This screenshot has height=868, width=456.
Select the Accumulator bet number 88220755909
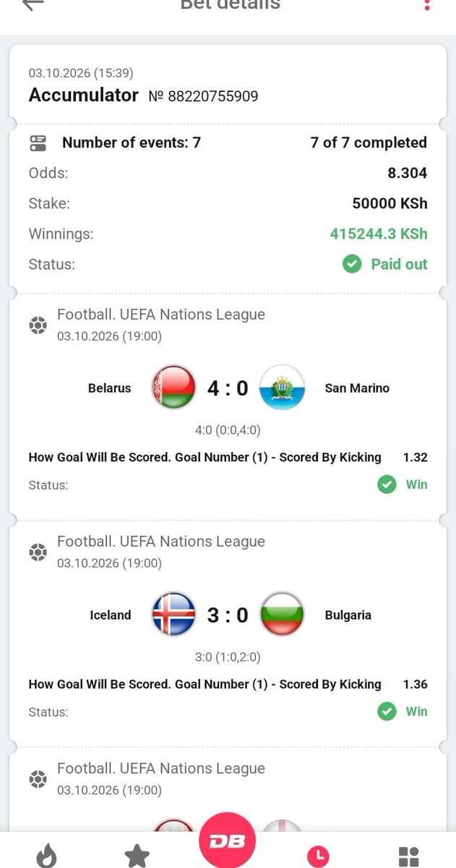(x=203, y=96)
